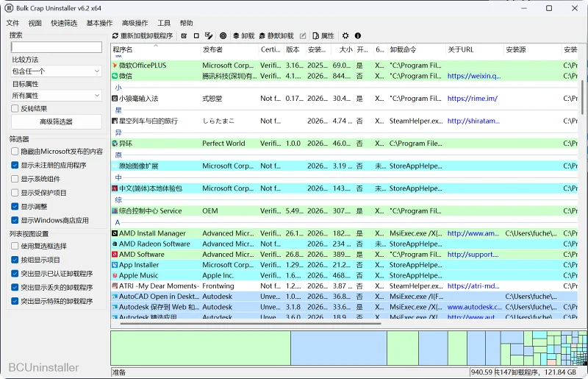Image resolution: width=588 pixels, height=379 pixels.
Task: Click the AMD Radeon Software icon
Action: coord(115,244)
